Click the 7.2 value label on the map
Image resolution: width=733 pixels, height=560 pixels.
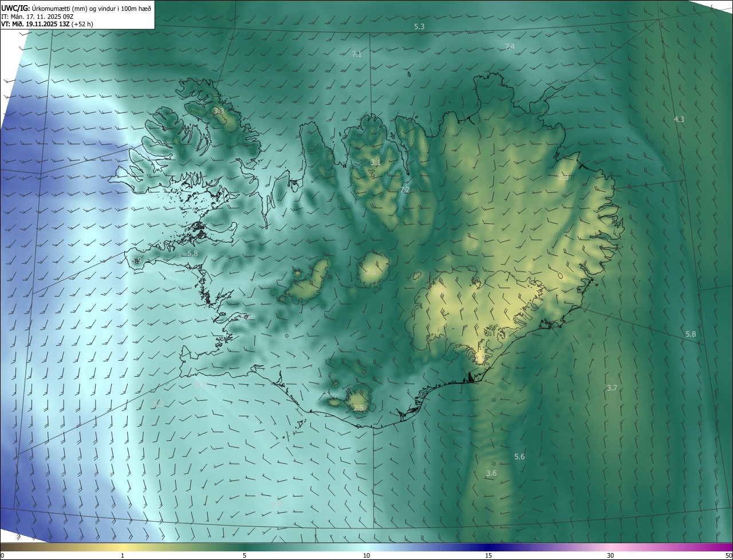point(405,190)
